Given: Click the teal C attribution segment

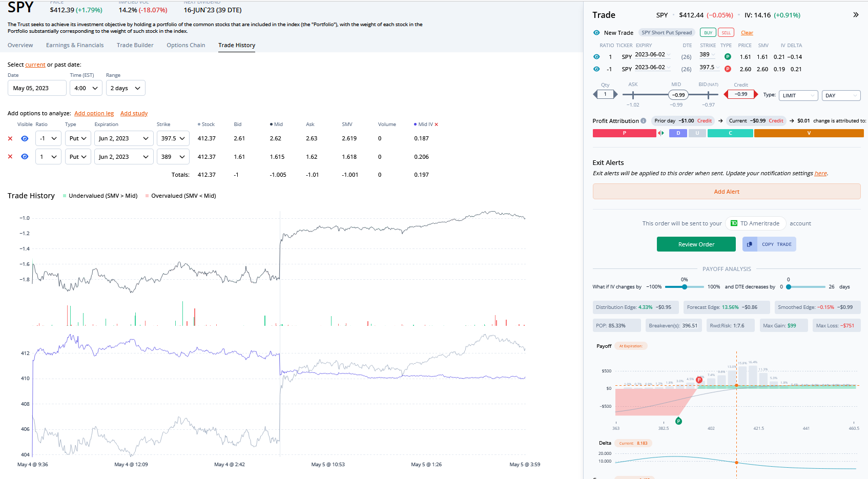Looking at the screenshot, I should click(730, 133).
